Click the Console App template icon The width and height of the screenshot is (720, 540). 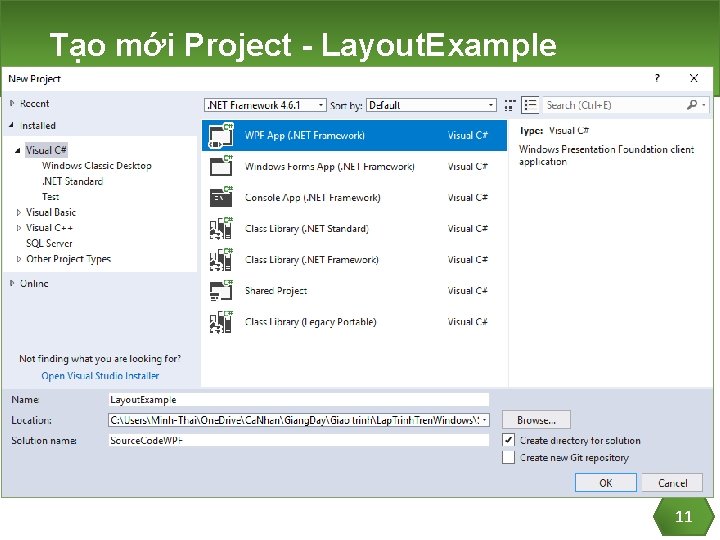point(221,197)
